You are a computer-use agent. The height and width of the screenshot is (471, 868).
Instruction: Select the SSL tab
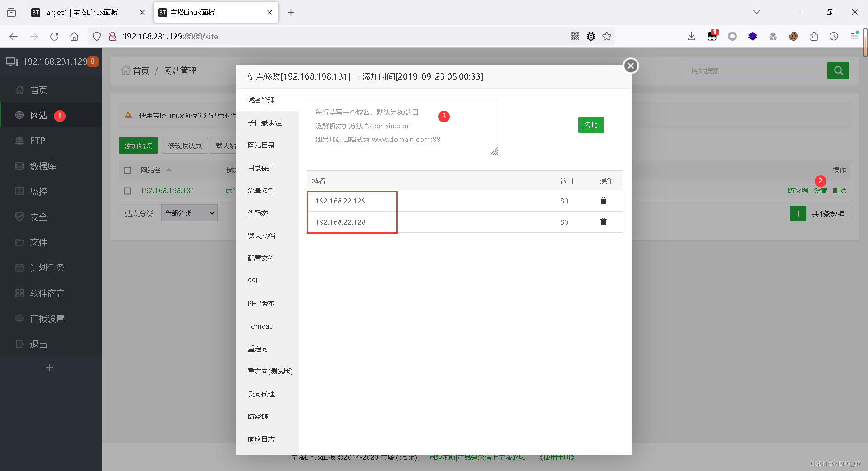[268, 281]
